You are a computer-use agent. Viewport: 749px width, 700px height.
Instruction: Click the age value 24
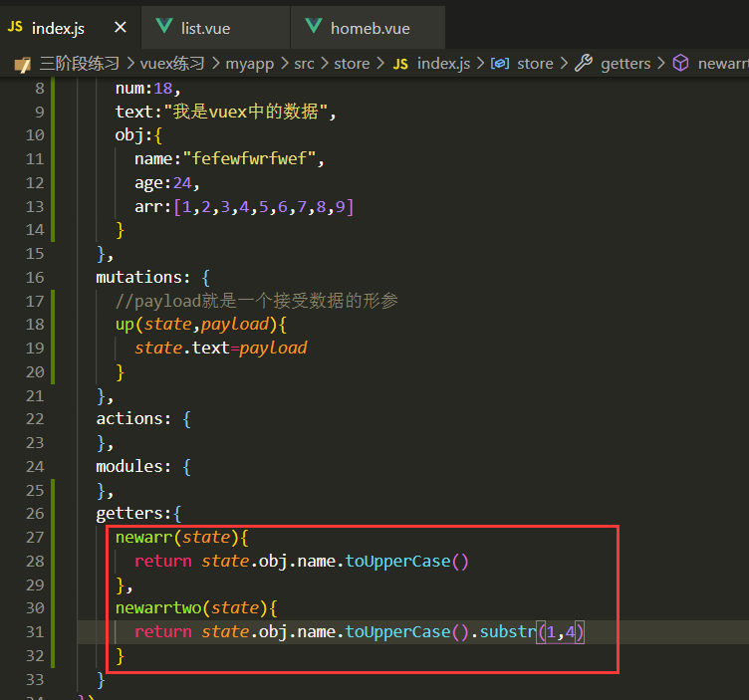click(182, 183)
